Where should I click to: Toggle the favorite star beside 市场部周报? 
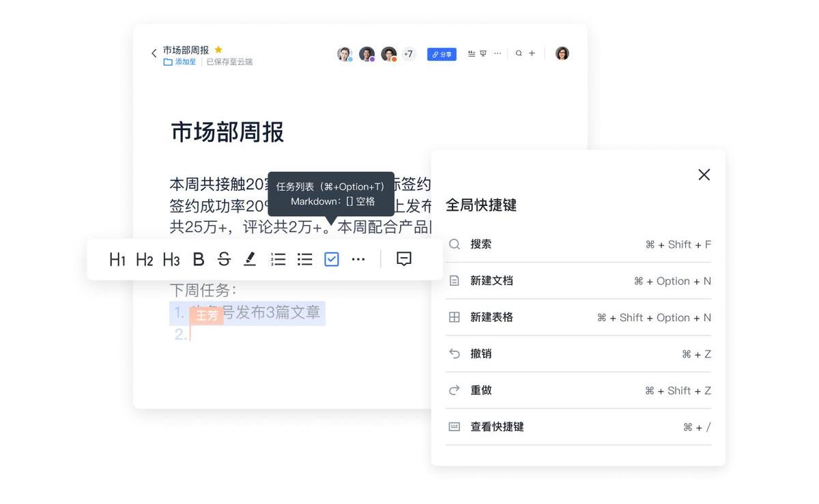click(218, 50)
